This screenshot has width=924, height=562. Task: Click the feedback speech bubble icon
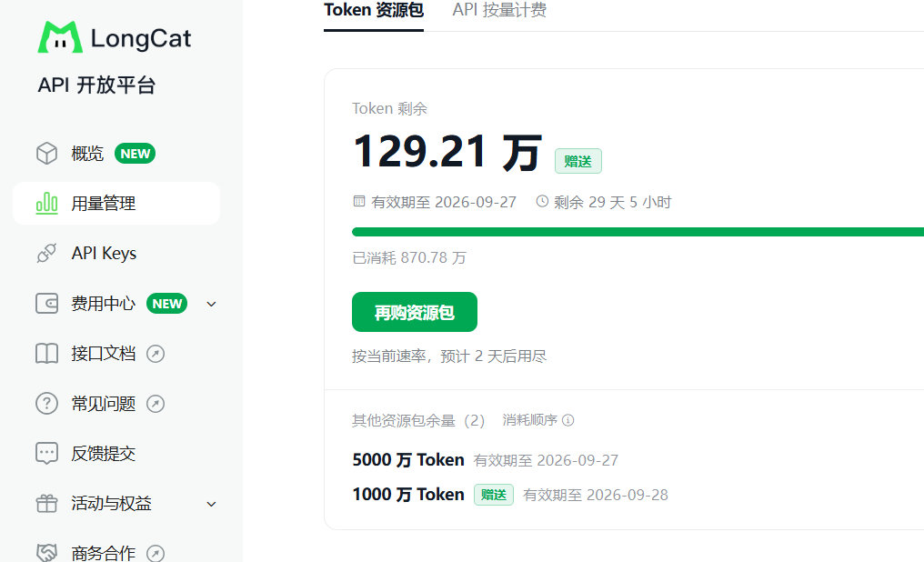coord(46,454)
